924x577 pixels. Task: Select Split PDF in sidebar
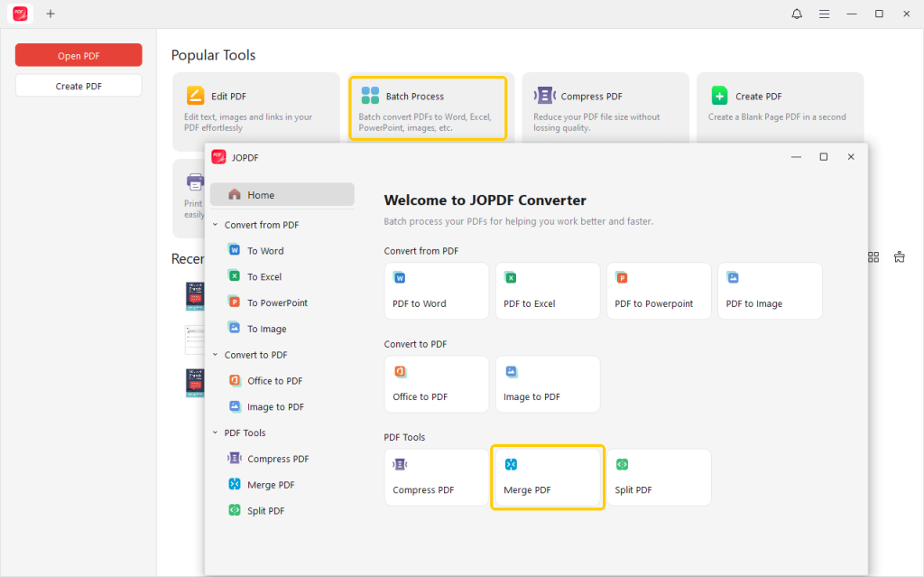coord(265,511)
